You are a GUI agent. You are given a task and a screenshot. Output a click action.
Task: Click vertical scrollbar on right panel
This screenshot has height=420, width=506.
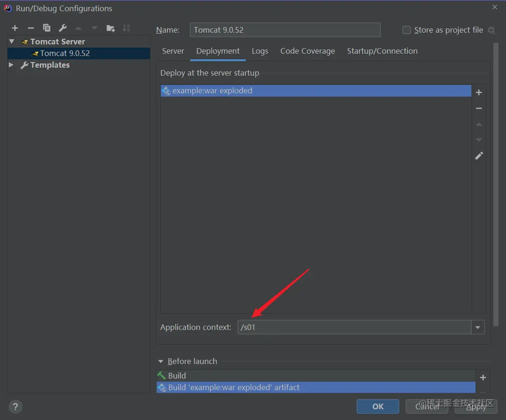496,184
